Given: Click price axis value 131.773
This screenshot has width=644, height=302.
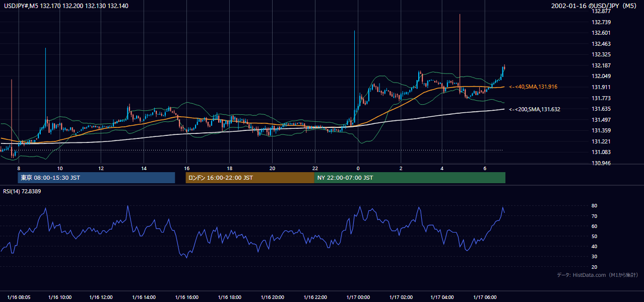Looking at the screenshot, I should (x=601, y=98).
